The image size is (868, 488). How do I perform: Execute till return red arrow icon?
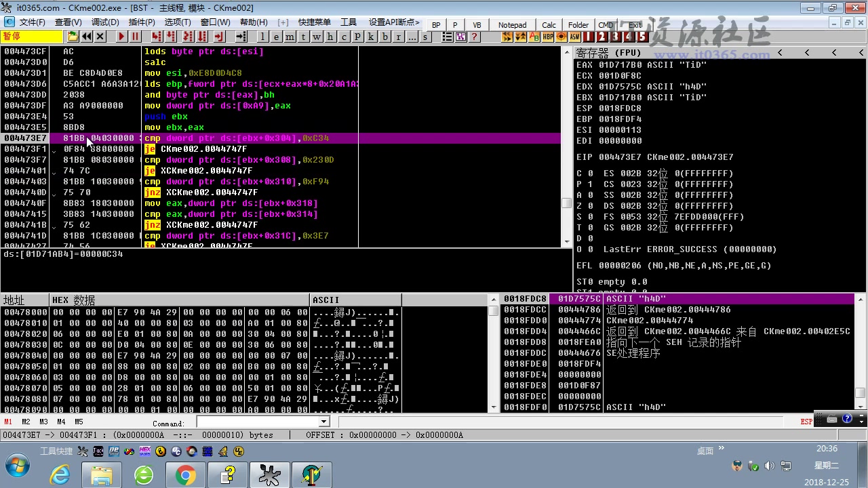(218, 37)
